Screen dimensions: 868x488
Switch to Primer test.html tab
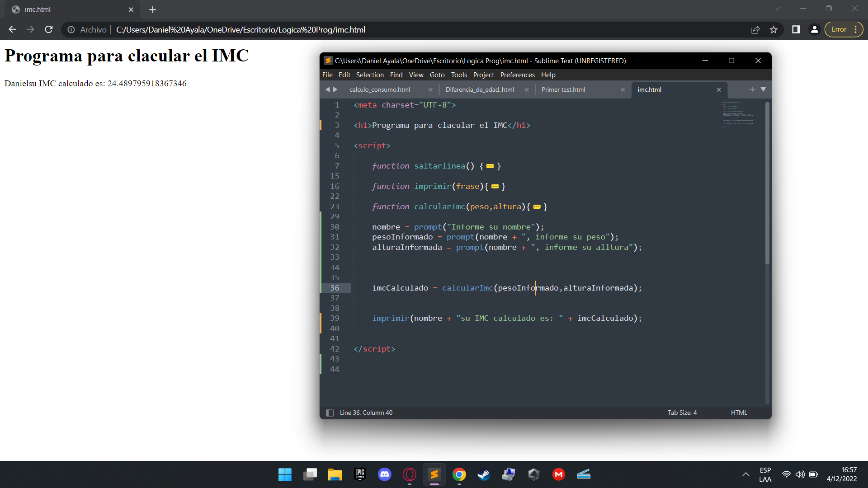[563, 89]
